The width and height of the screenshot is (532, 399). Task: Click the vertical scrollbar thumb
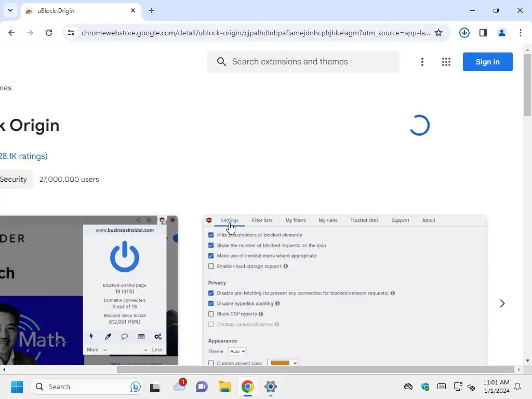pos(527,85)
